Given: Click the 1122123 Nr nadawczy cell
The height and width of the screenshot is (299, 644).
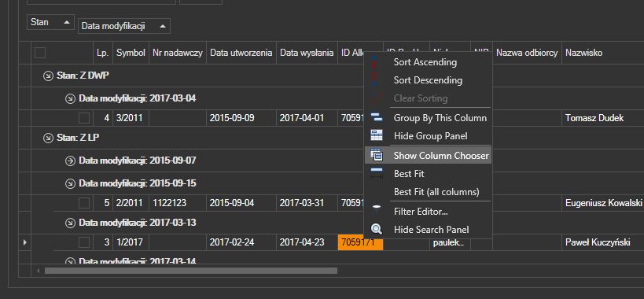Looking at the screenshot, I should click(178, 203).
